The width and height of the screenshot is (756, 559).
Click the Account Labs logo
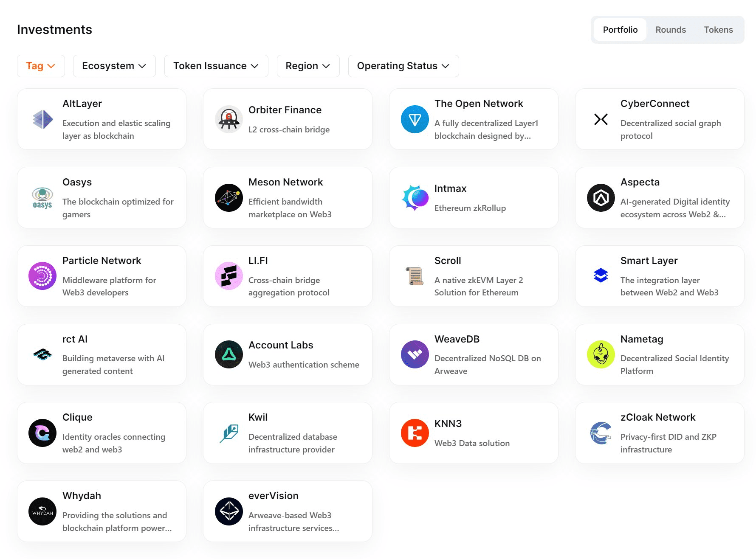click(229, 354)
